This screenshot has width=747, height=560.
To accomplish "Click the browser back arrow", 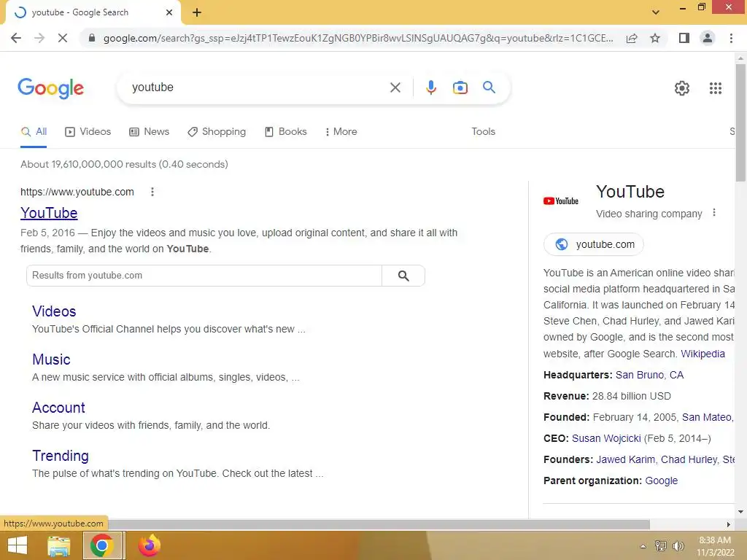I will [x=16, y=38].
